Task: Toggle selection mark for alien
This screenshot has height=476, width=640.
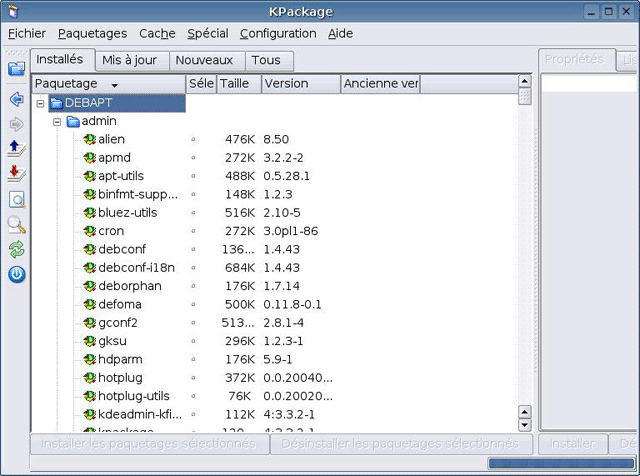Action: [193, 139]
